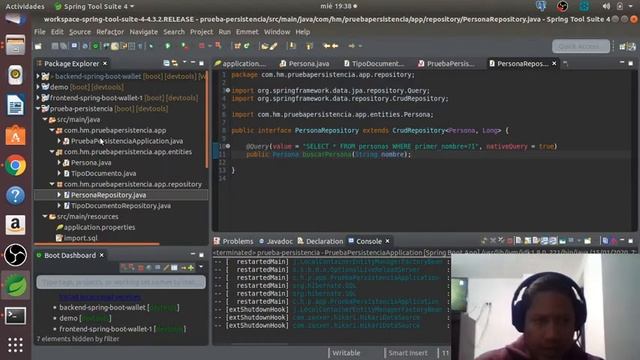Toggle Scroll Lock icon in Console toolbar
Image resolution: width=640 pixels, height=360 pixels.
(x=528, y=241)
